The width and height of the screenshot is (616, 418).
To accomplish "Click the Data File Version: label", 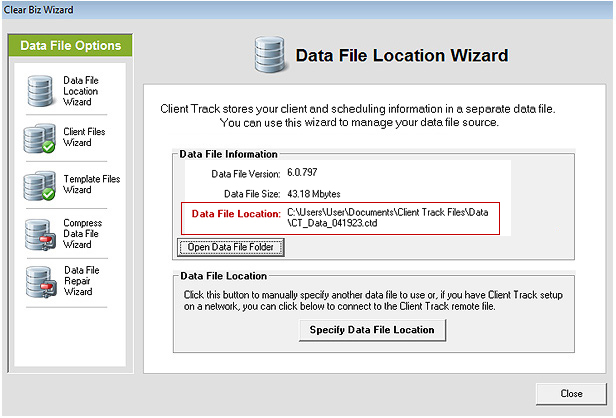I will pyautogui.click(x=246, y=174).
